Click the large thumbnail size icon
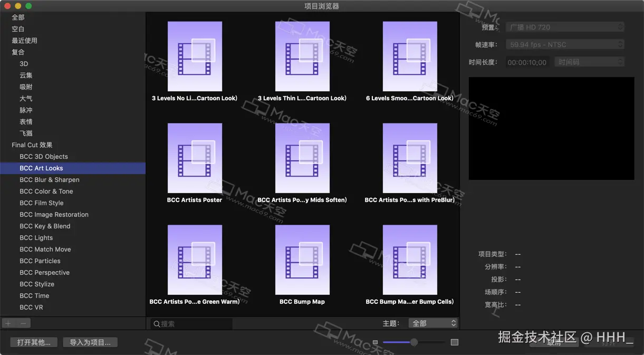This screenshot has height=355, width=644. [x=455, y=342]
